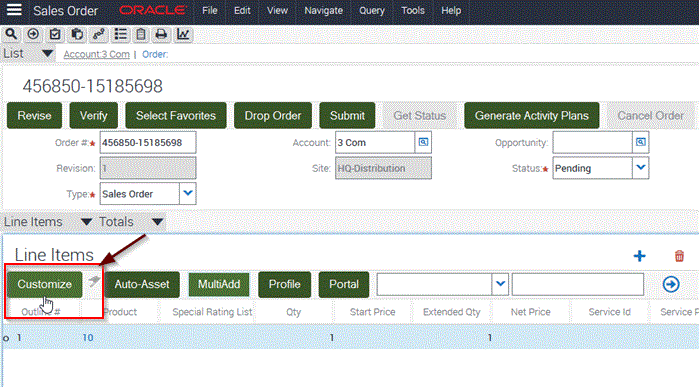Select the Totals tab label
This screenshot has height=387, width=699.
click(116, 222)
